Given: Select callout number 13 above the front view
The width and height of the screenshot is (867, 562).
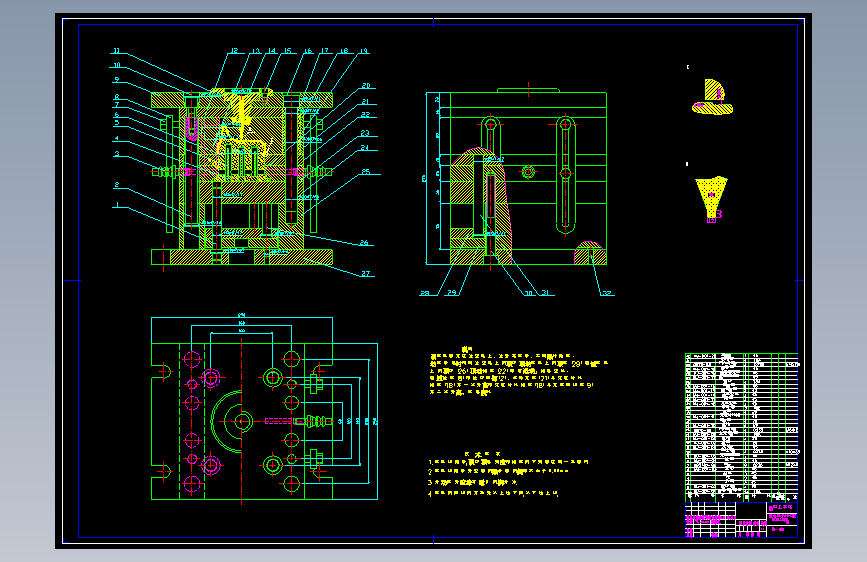Looking at the screenshot, I should click(255, 51).
